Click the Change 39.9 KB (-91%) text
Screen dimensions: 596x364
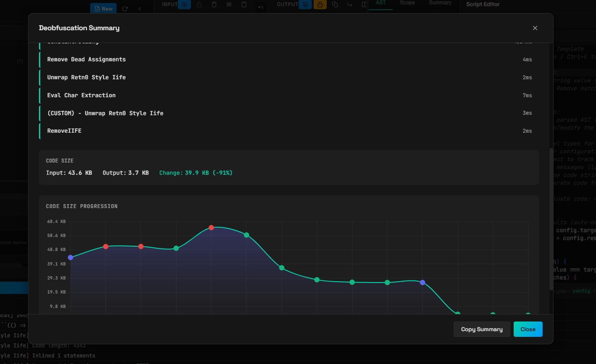[196, 173]
